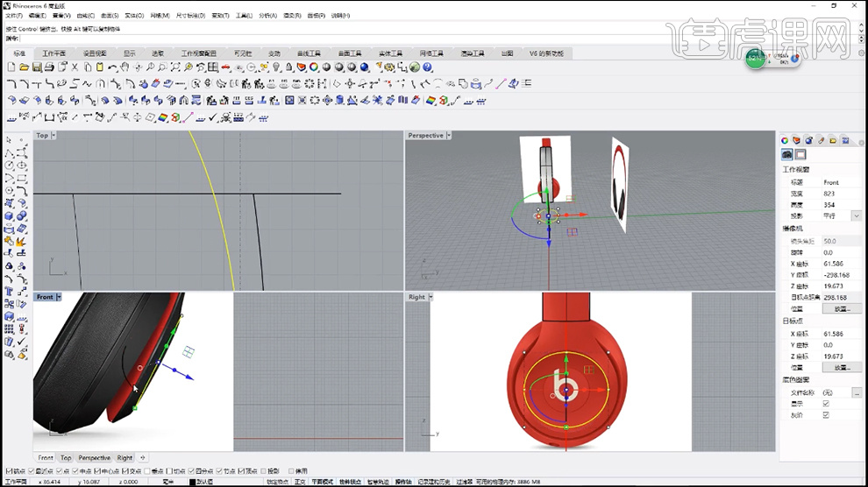This screenshot has width=868, height=487.
Task: Open the Curve (曲线) menu
Action: pos(85,16)
